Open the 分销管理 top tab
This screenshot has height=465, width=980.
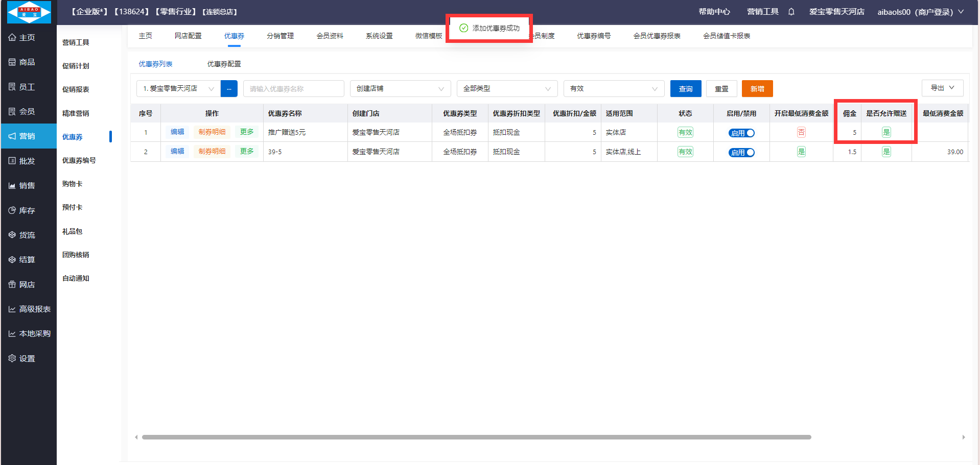tap(280, 36)
